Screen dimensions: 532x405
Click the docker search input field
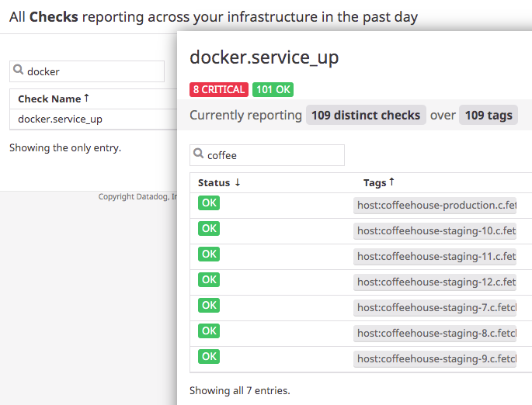93,71
